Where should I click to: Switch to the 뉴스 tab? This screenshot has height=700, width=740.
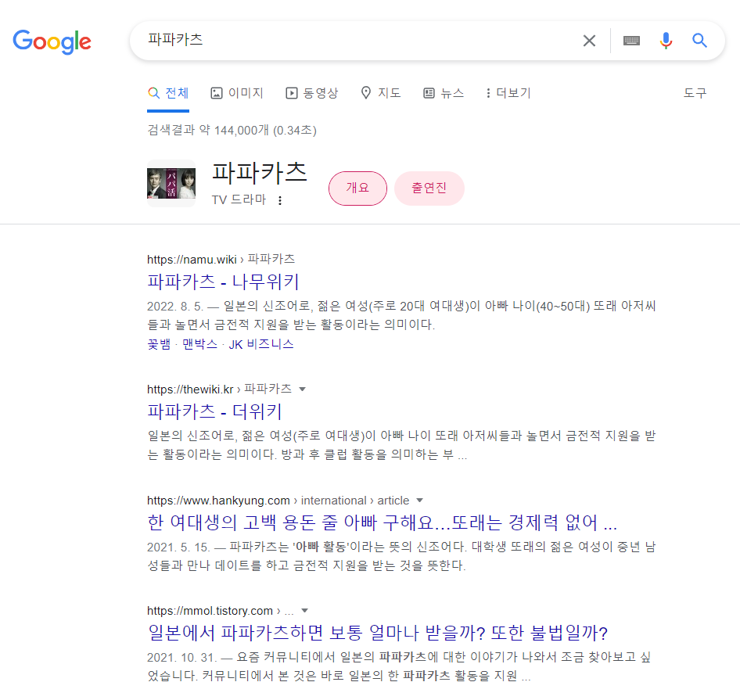[444, 93]
